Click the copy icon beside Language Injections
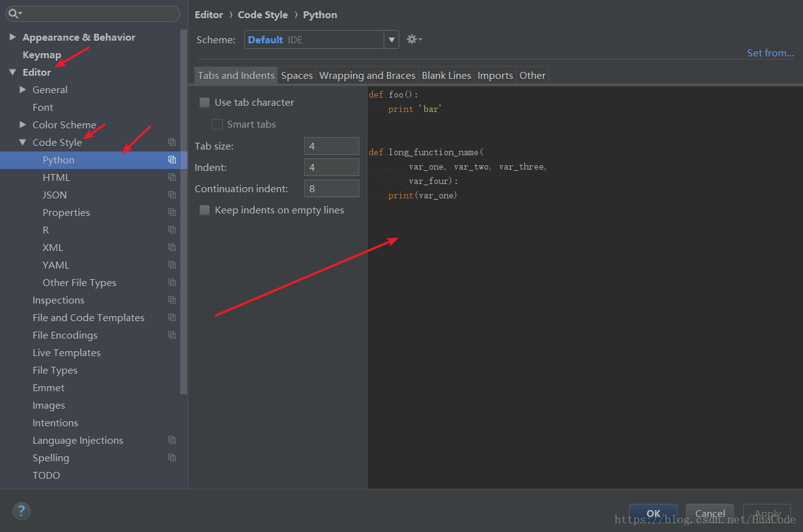This screenshot has width=803, height=532. click(172, 440)
